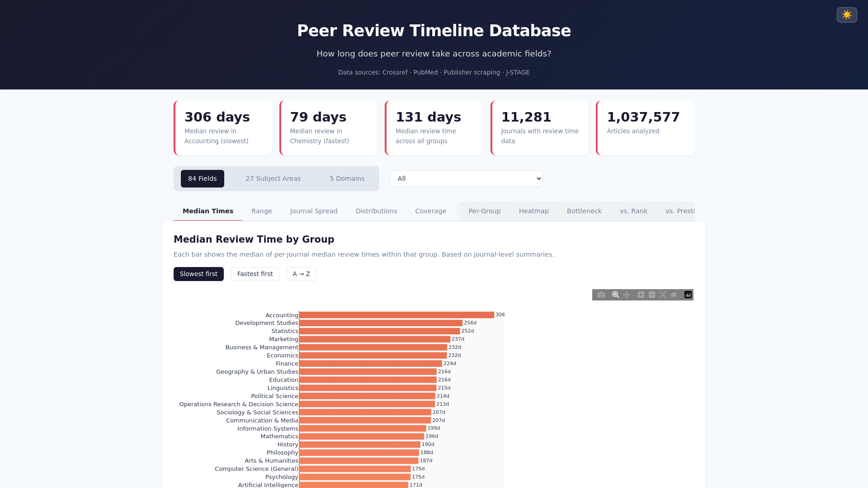
Task: Click the Marketing 237d bar
Action: (x=375, y=339)
